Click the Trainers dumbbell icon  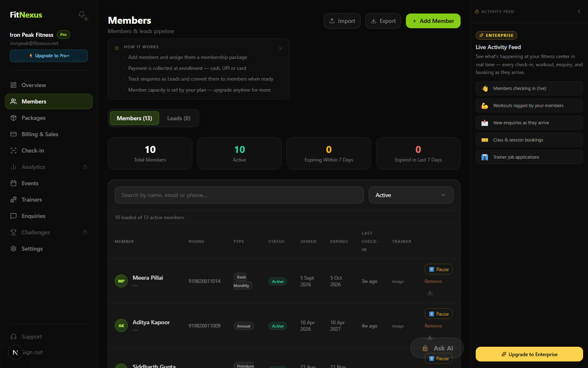(x=13, y=200)
